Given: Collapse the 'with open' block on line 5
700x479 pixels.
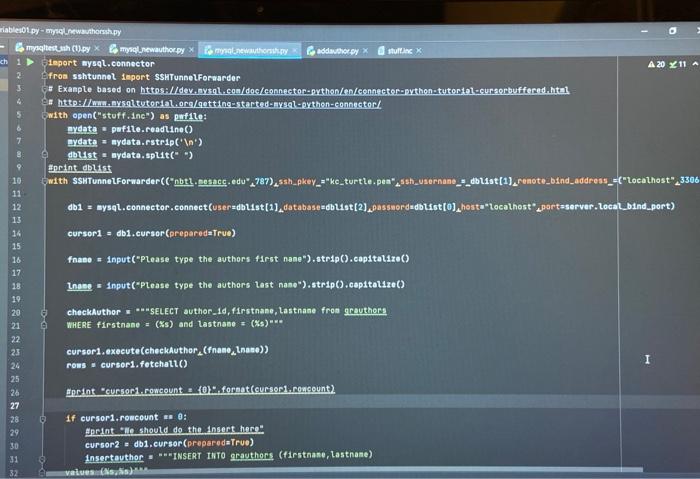Looking at the screenshot, I should (44, 115).
